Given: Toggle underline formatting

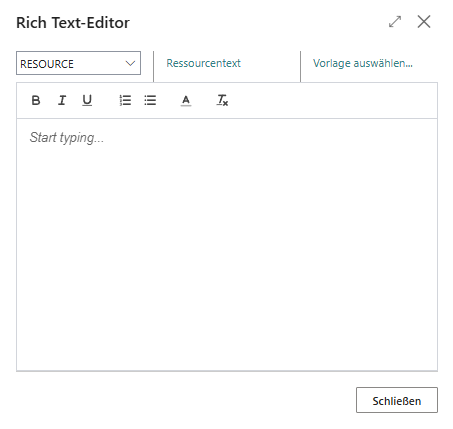Looking at the screenshot, I should [x=87, y=100].
